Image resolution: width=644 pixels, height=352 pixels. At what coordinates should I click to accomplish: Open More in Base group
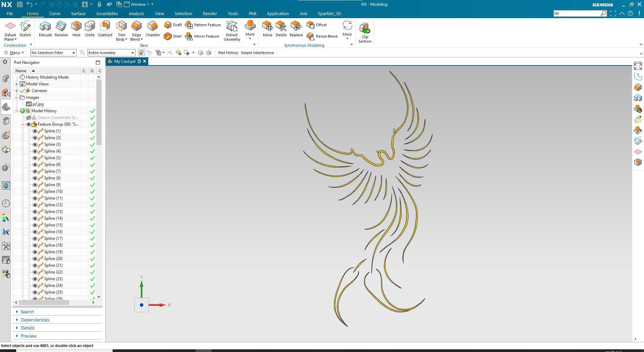tap(250, 30)
